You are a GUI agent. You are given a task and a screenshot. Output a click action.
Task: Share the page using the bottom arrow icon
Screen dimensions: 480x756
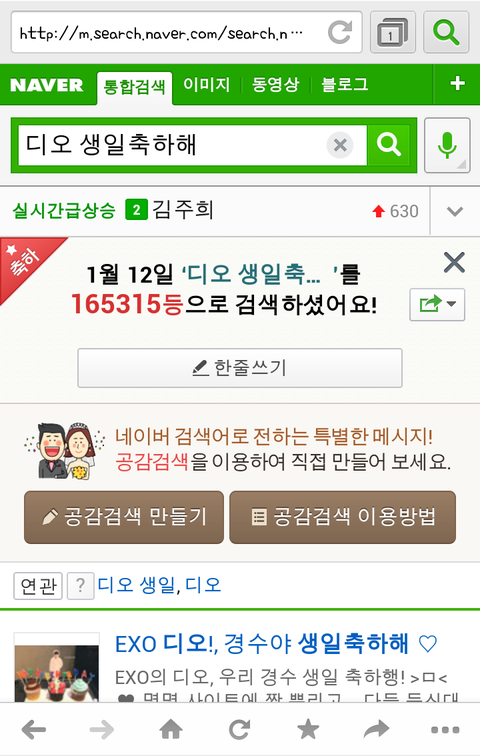coord(376,729)
